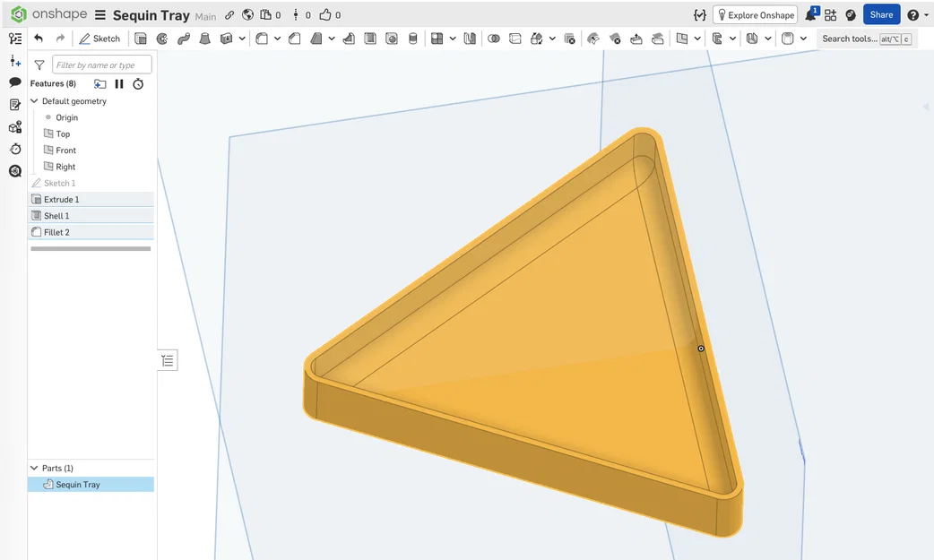Click the funnel filter icon
934x560 pixels.
coord(39,65)
